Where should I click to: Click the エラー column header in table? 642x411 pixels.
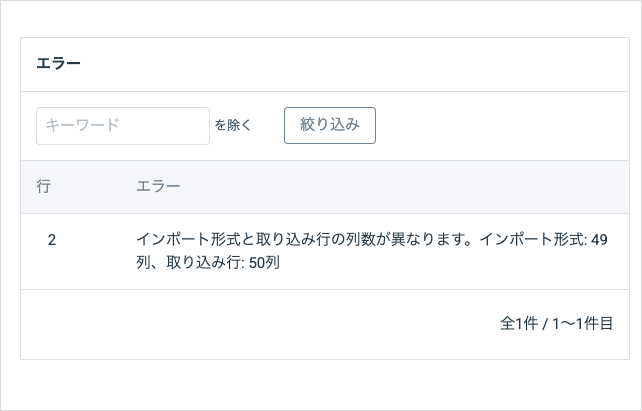click(x=158, y=187)
